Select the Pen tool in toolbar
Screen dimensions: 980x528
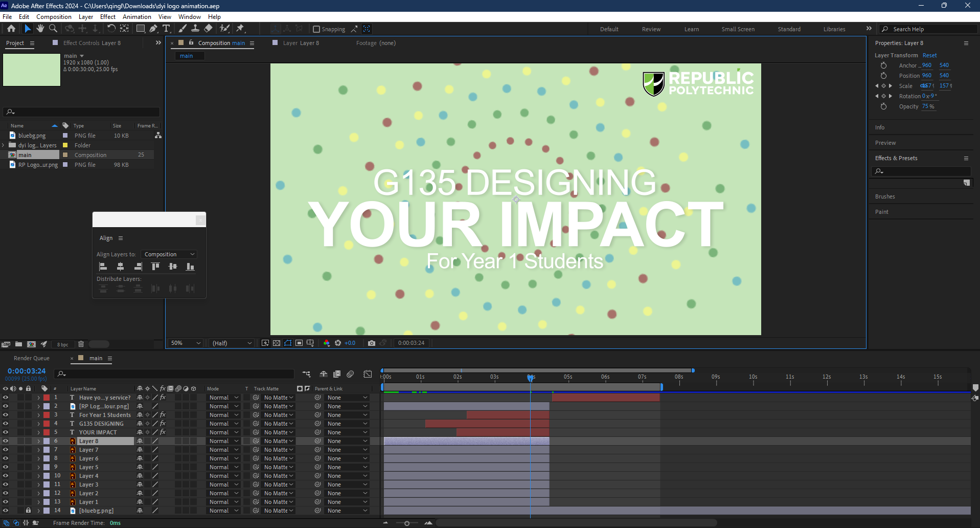click(153, 29)
